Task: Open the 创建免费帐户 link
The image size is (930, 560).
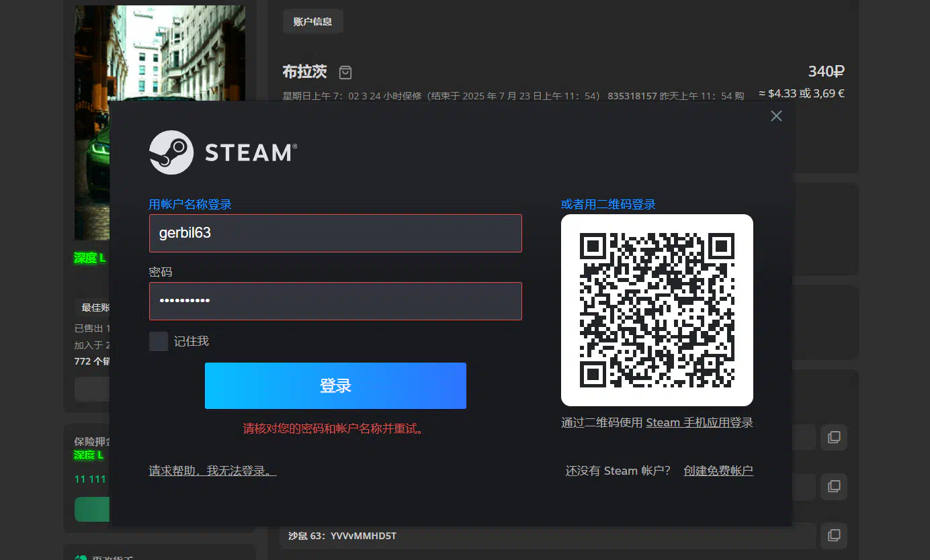Action: click(718, 471)
